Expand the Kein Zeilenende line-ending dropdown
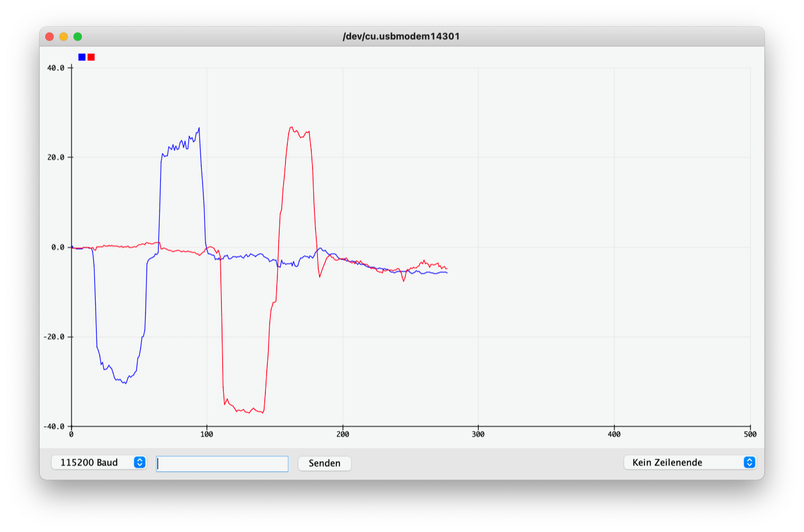 pos(690,462)
